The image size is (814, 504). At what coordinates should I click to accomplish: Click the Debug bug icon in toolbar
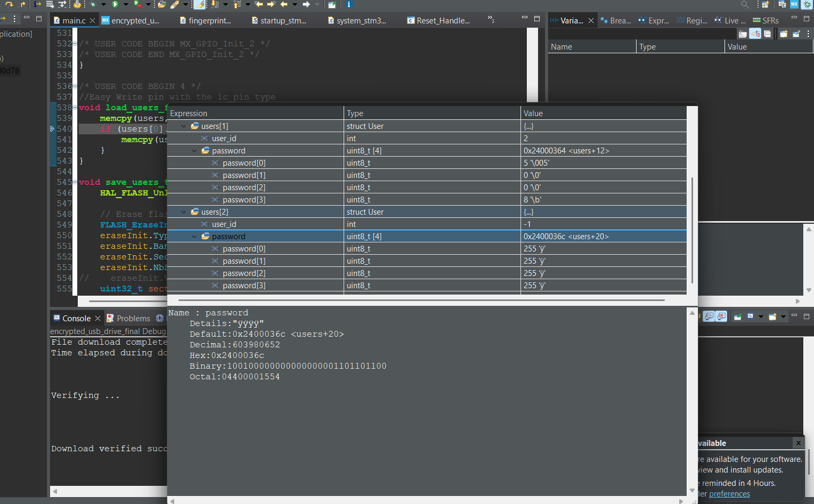point(94,4)
